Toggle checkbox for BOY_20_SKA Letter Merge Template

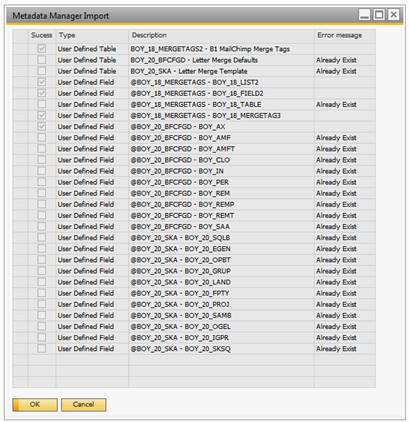click(x=42, y=71)
